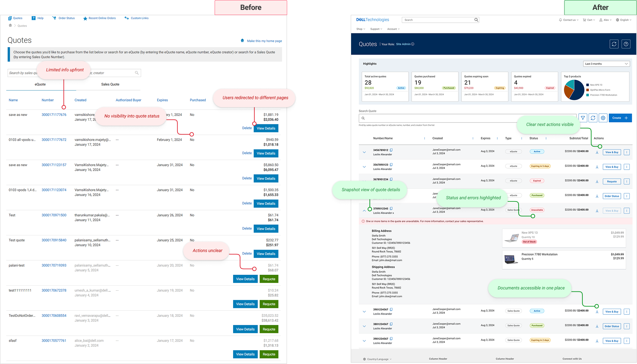Open quote number link 3000170971500
The image size is (637, 364).
pyautogui.click(x=54, y=215)
